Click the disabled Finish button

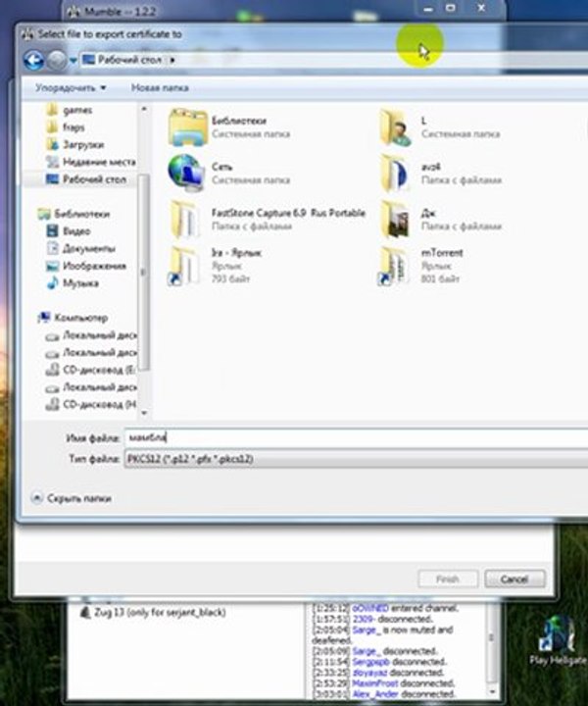pyautogui.click(x=448, y=580)
